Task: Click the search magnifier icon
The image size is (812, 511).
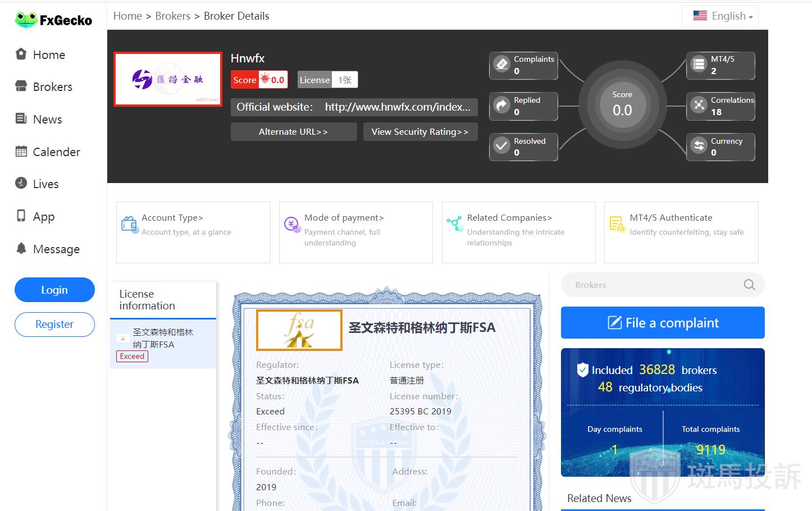Action: [749, 285]
